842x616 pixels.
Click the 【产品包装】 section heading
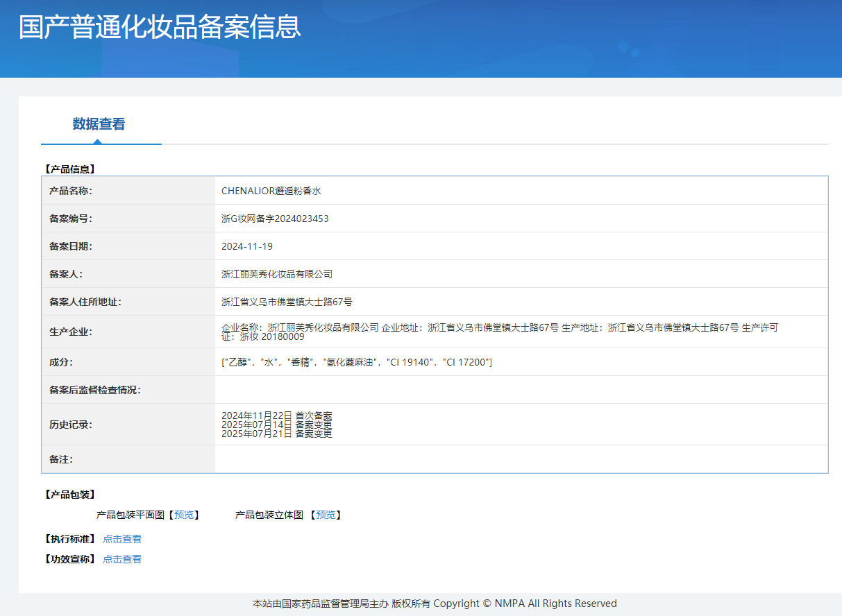pos(69,495)
